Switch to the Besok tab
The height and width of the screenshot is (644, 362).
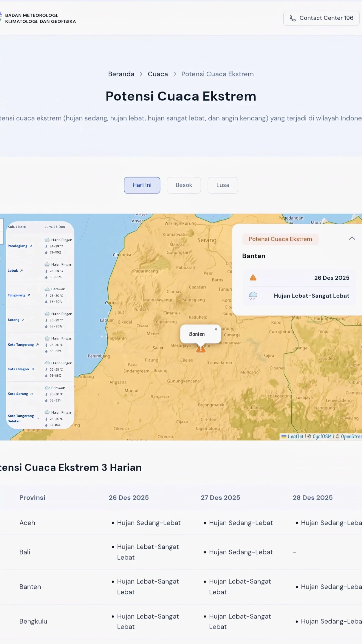click(184, 185)
